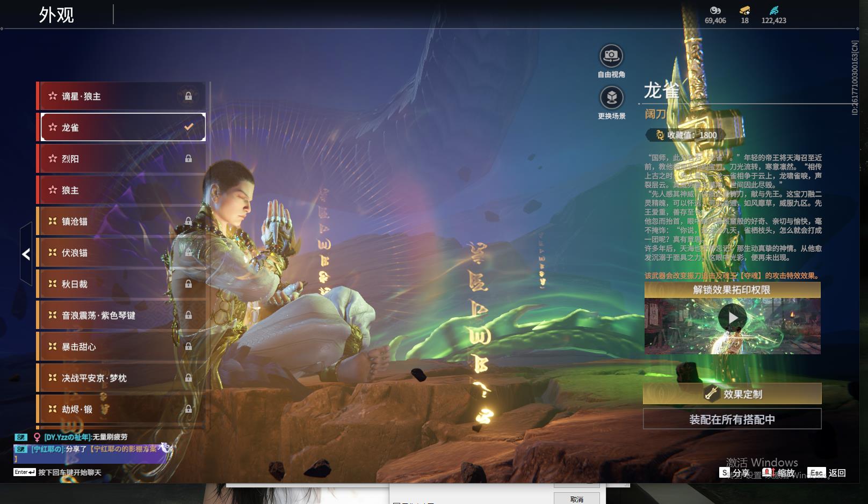This screenshot has width=868, height=504.
Task: Open the 效果定制 effect customization
Action: click(x=732, y=393)
